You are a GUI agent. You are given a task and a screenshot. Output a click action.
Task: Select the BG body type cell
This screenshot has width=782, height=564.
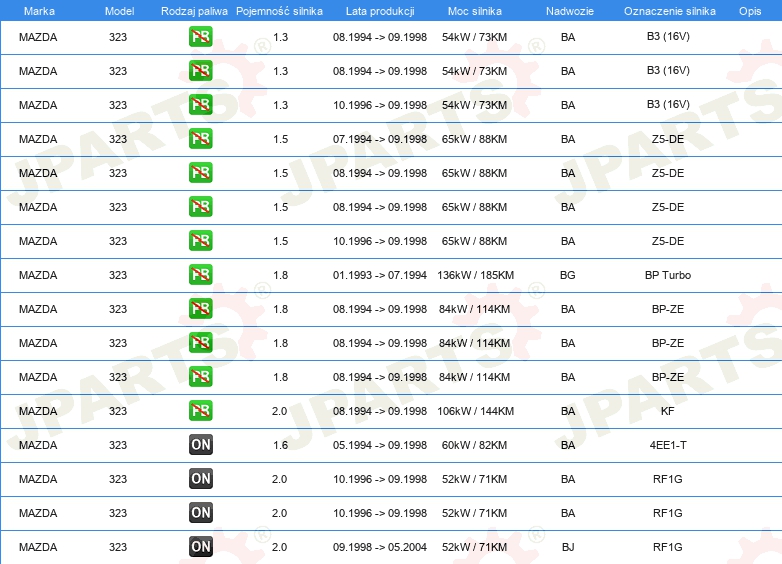[568, 275]
